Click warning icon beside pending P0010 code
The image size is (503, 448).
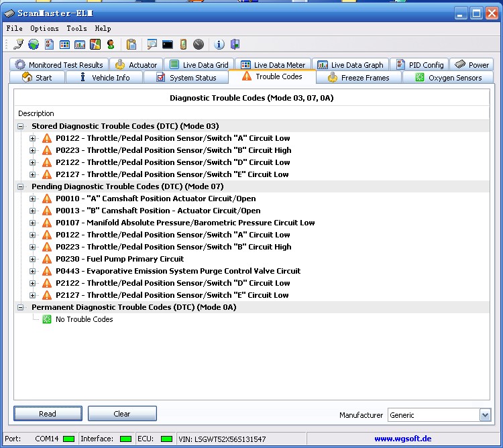coord(47,199)
